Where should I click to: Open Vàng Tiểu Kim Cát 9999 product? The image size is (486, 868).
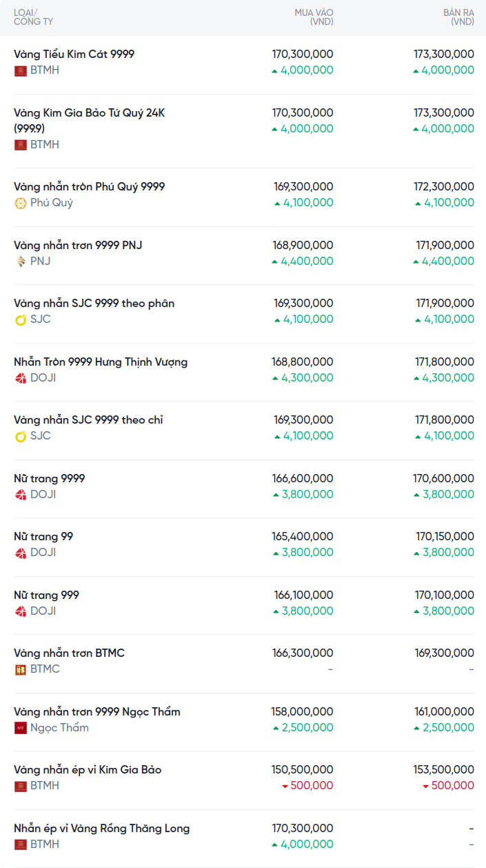click(x=74, y=54)
